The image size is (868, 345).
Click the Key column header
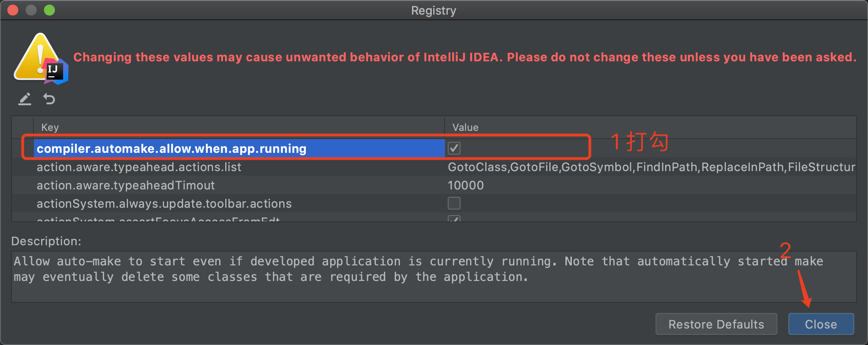[x=239, y=127]
